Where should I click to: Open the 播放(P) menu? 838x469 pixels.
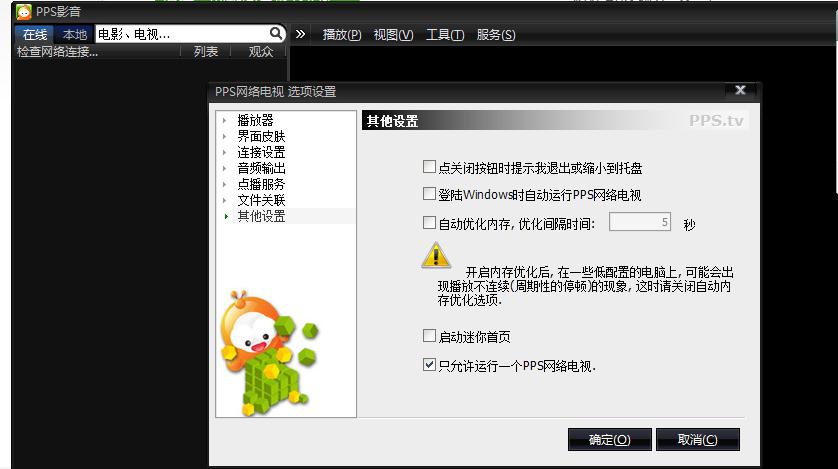point(342,35)
